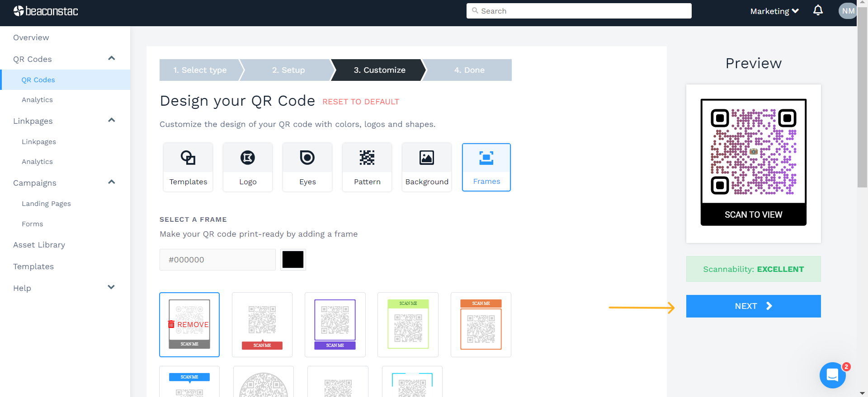Open Overview in the sidebar
This screenshot has width=868, height=397.
[x=31, y=37]
